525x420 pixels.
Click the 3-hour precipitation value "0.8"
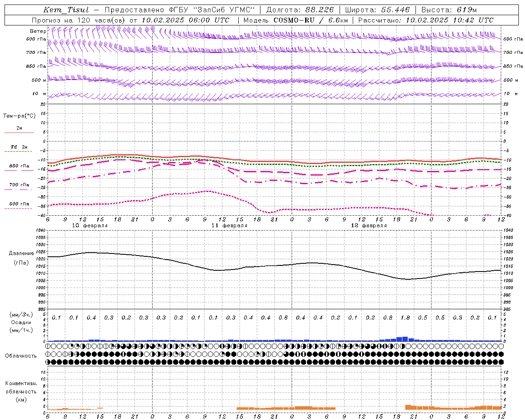tap(388, 318)
